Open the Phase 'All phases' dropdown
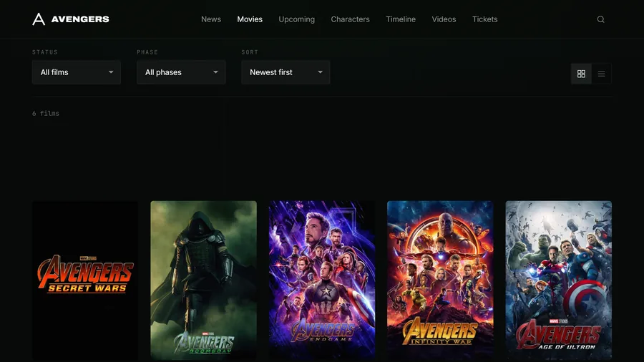The image size is (644, 362). (181, 72)
